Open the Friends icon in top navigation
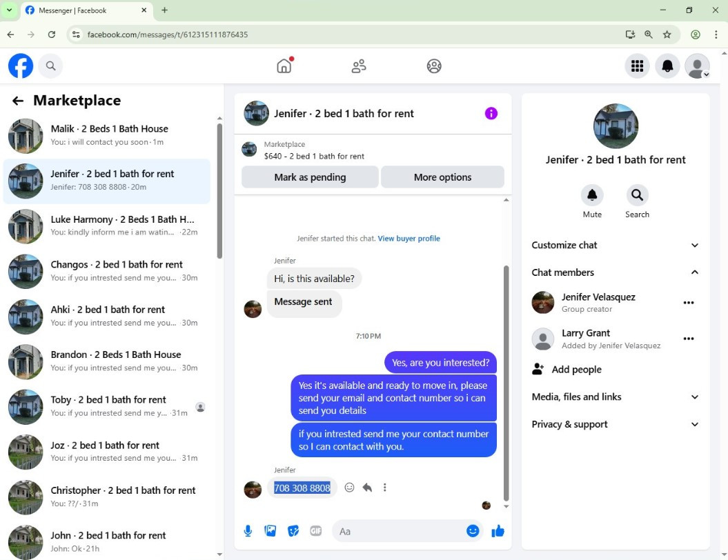Image resolution: width=728 pixels, height=560 pixels. click(358, 66)
